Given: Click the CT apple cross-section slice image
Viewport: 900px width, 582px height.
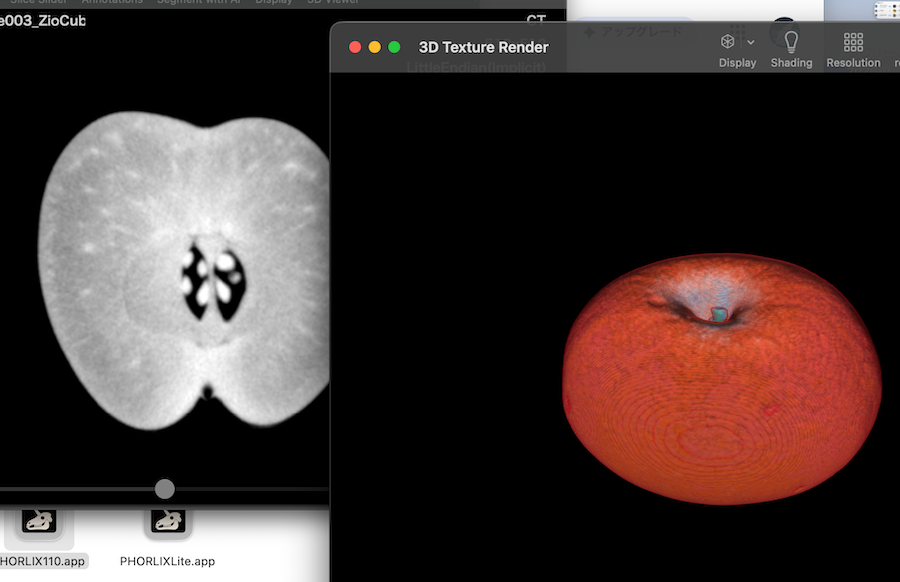Looking at the screenshot, I should tap(185, 270).
